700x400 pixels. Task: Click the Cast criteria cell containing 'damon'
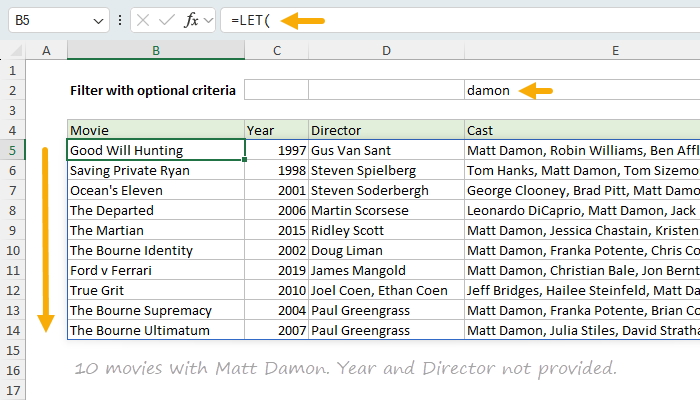tap(582, 91)
